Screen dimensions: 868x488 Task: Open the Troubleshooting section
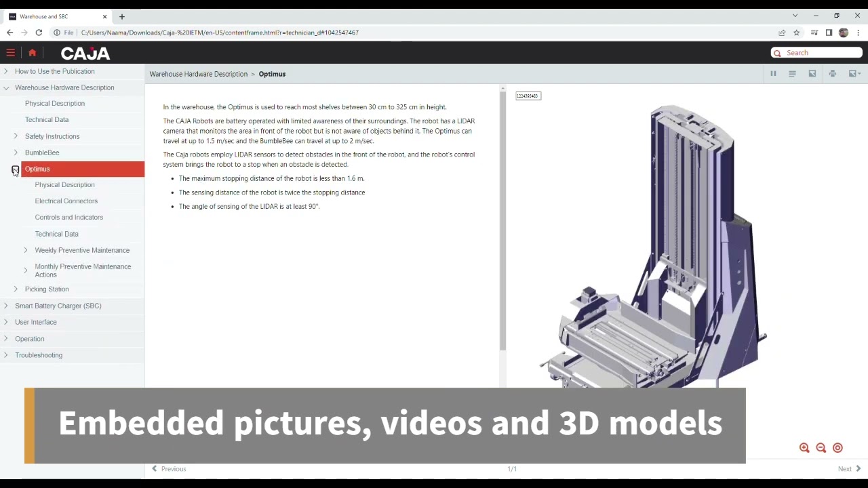tap(39, 355)
